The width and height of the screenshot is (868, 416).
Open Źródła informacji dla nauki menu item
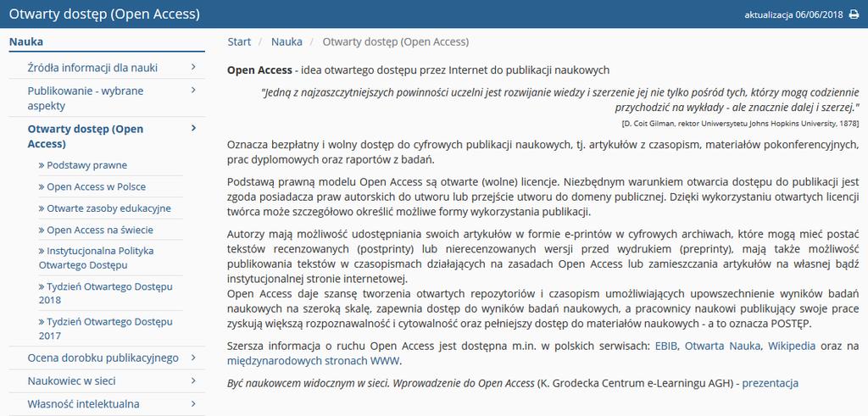92,68
